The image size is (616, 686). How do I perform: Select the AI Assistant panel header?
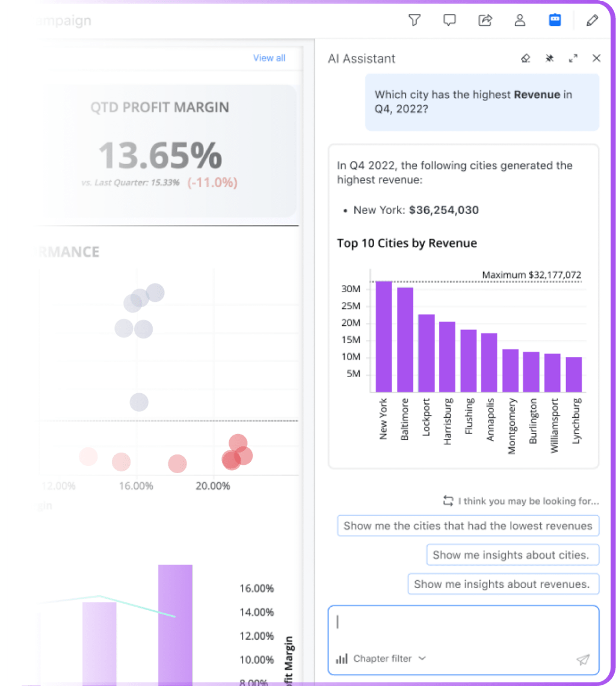361,58
